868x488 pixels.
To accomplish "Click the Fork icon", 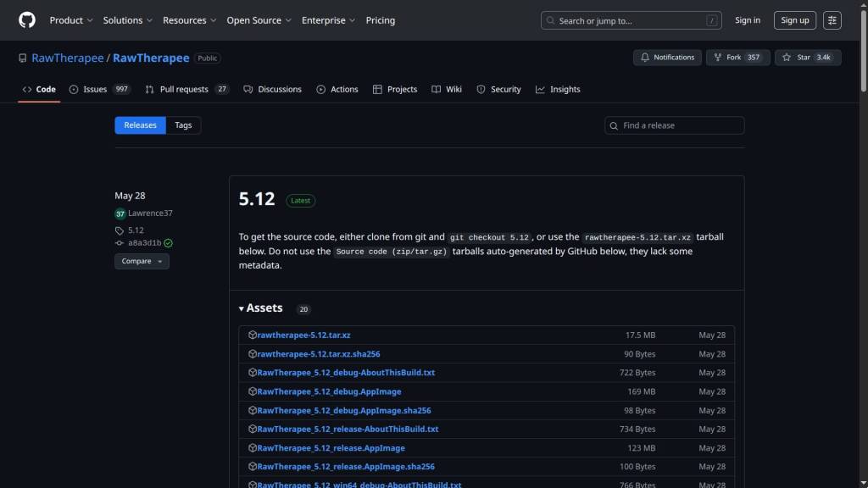I will pos(718,58).
